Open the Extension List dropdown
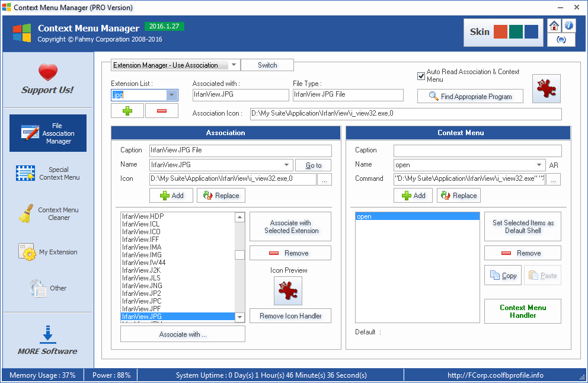This screenshot has width=588, height=383. coord(171,95)
